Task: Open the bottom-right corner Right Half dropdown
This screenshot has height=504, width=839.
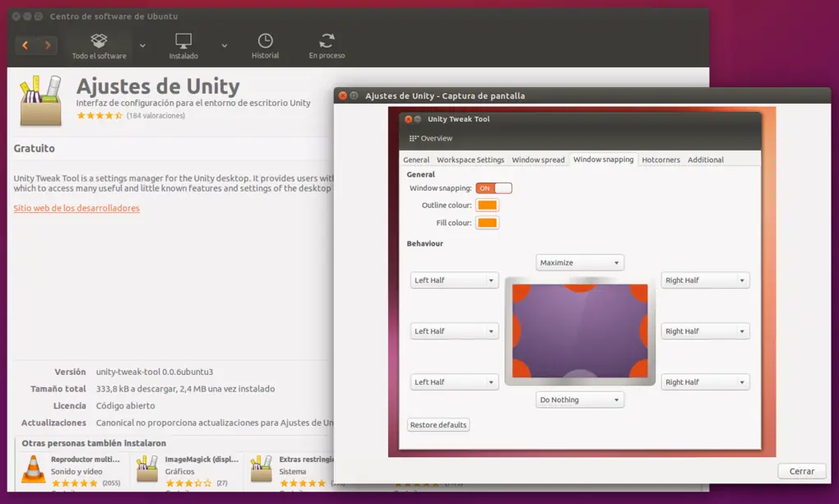Action: pos(705,382)
